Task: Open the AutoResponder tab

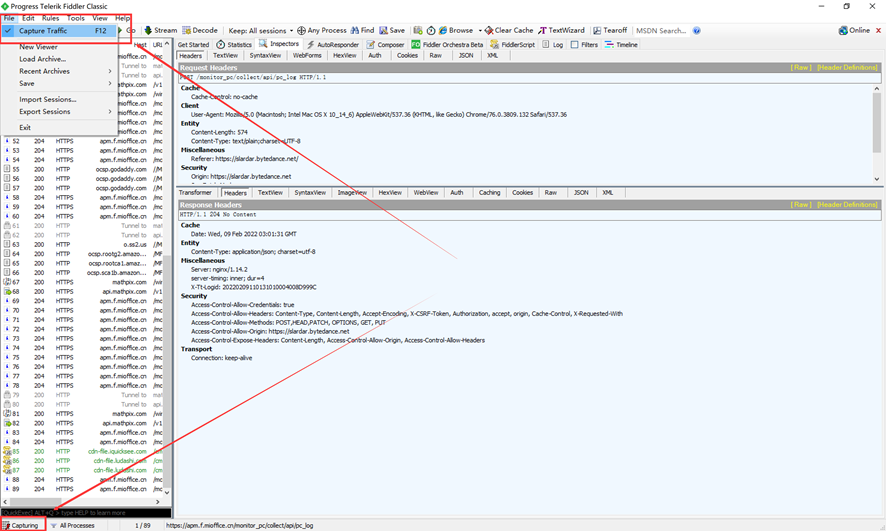Action: point(332,45)
